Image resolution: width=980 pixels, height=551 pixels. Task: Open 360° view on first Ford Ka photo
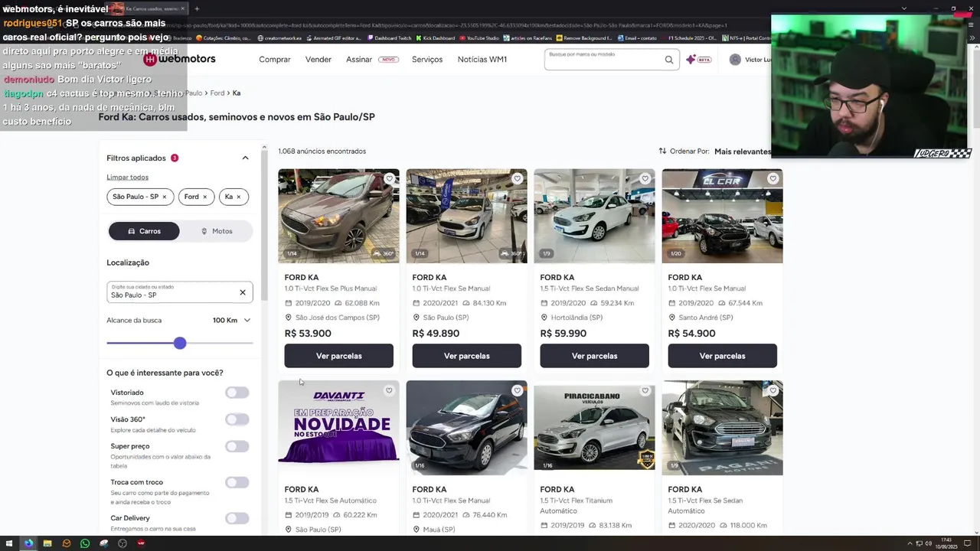click(382, 253)
